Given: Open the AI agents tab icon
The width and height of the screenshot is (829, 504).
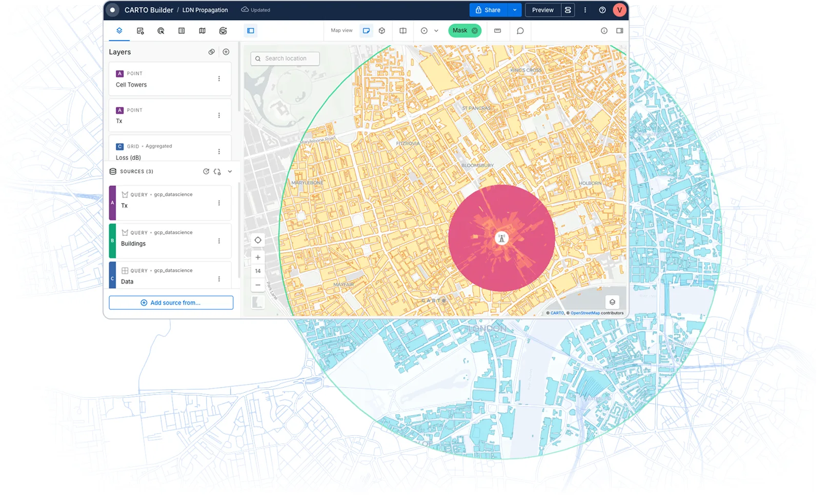Looking at the screenshot, I should 223,31.
